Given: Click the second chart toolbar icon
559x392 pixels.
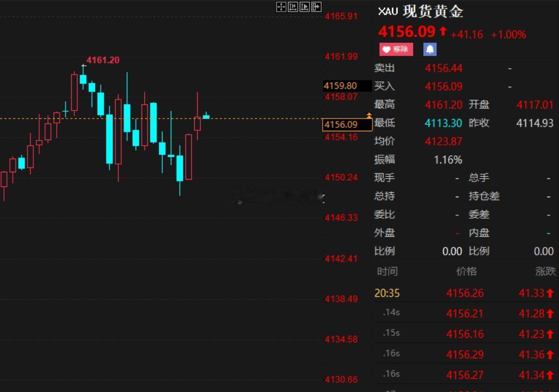Looking at the screenshot, I should [293, 7].
